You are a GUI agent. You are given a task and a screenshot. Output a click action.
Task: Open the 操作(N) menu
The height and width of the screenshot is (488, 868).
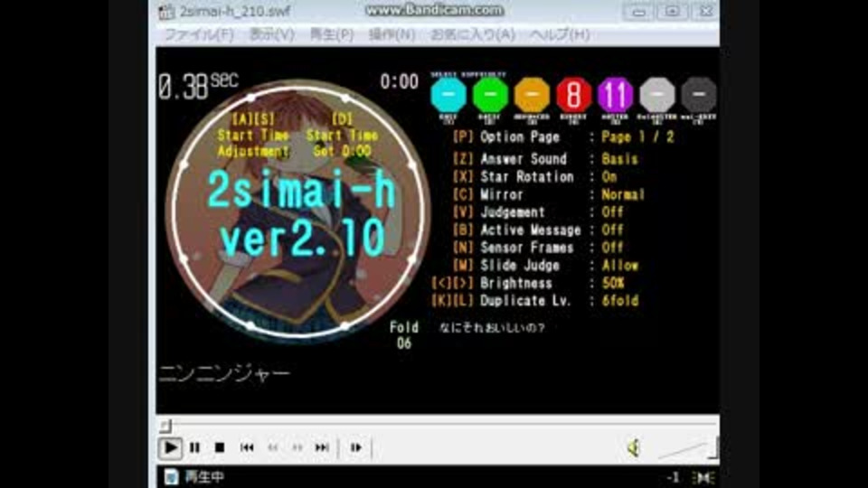click(x=392, y=35)
